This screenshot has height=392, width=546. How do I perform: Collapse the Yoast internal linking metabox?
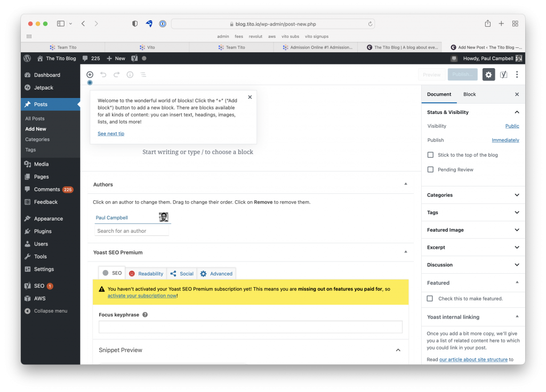[x=517, y=316]
